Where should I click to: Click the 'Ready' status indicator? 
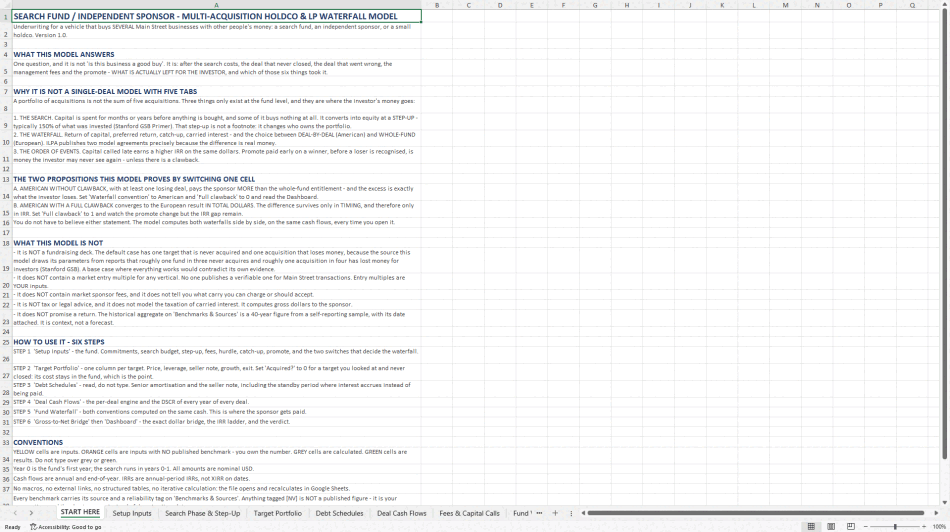12,527
